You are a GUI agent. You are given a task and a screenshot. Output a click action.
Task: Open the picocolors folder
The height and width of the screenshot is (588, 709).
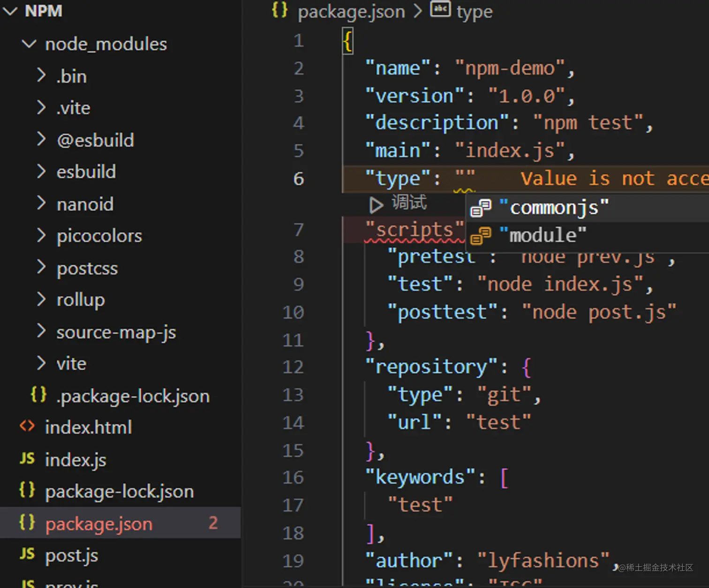click(x=99, y=236)
